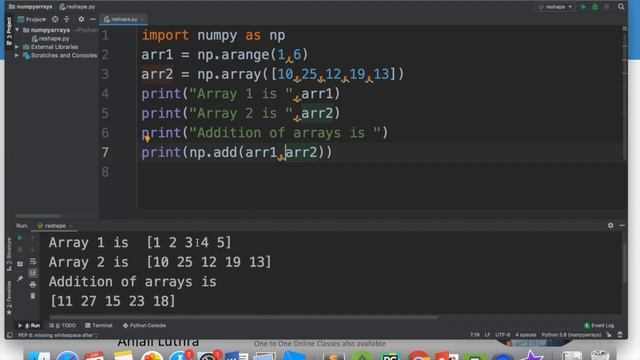Open the Structure side tool window tab
640x360 pixels.
tap(9, 254)
